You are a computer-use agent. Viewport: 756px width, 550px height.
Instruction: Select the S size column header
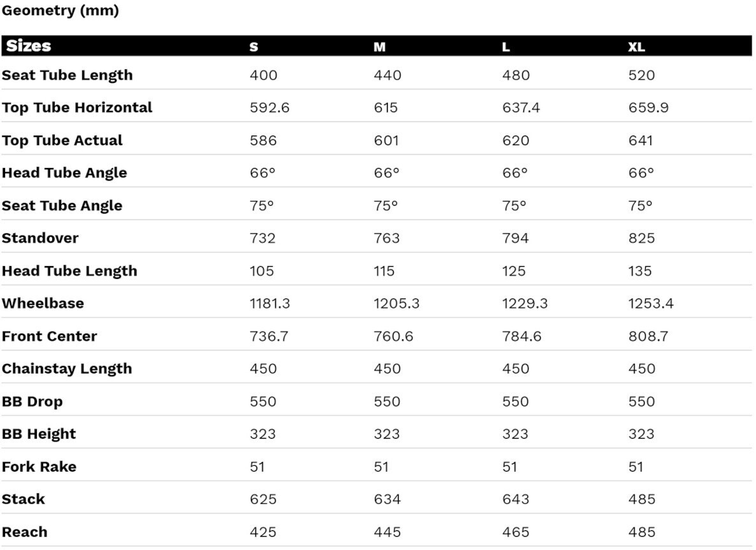pos(254,47)
